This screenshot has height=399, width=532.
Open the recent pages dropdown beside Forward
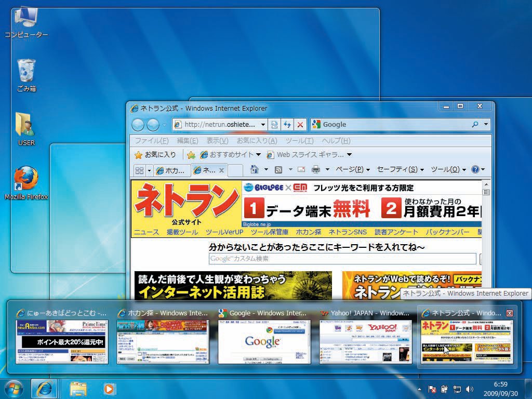point(165,125)
